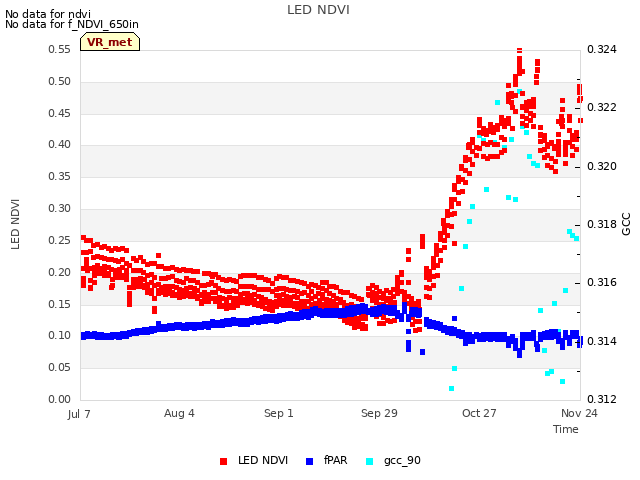The image size is (640, 480).
Task: Click the 0.322 right axis value
Action: (602, 107)
